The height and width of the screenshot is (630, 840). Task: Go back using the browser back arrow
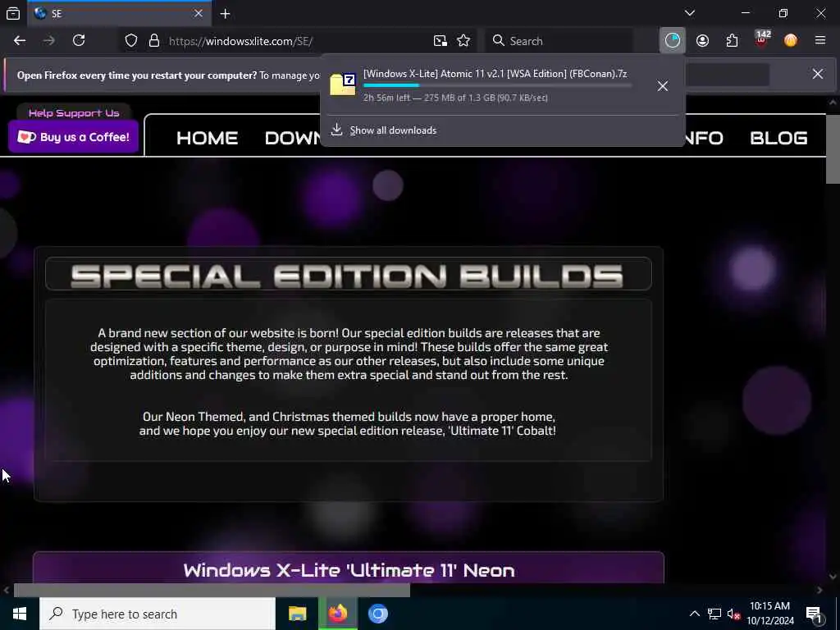20,41
